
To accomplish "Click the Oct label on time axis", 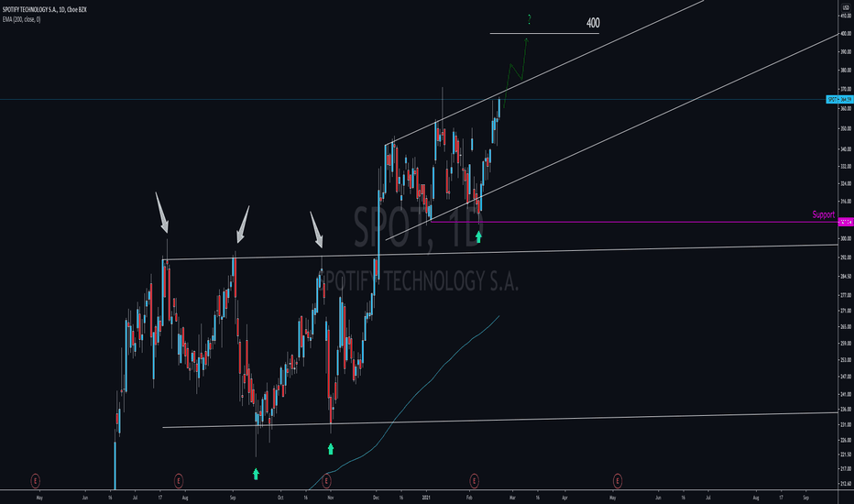I will click(280, 498).
